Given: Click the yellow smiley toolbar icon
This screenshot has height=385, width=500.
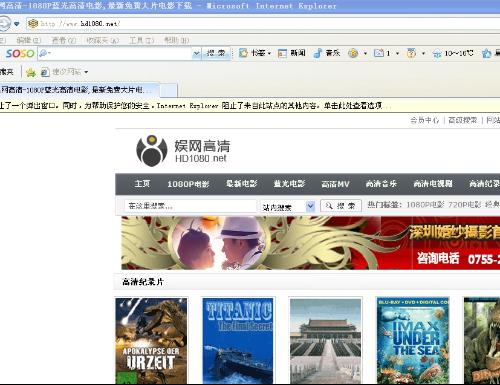Looking at the screenshot, I should pyautogui.click(x=353, y=53).
